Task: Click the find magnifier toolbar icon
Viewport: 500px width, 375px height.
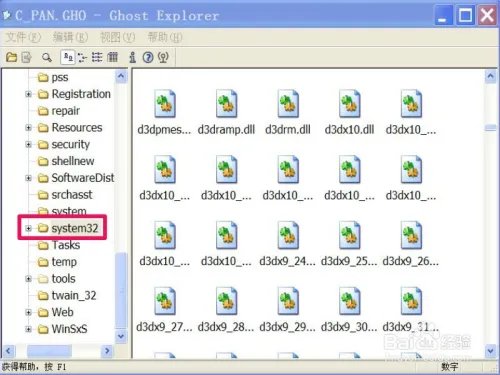Action: coord(47,57)
